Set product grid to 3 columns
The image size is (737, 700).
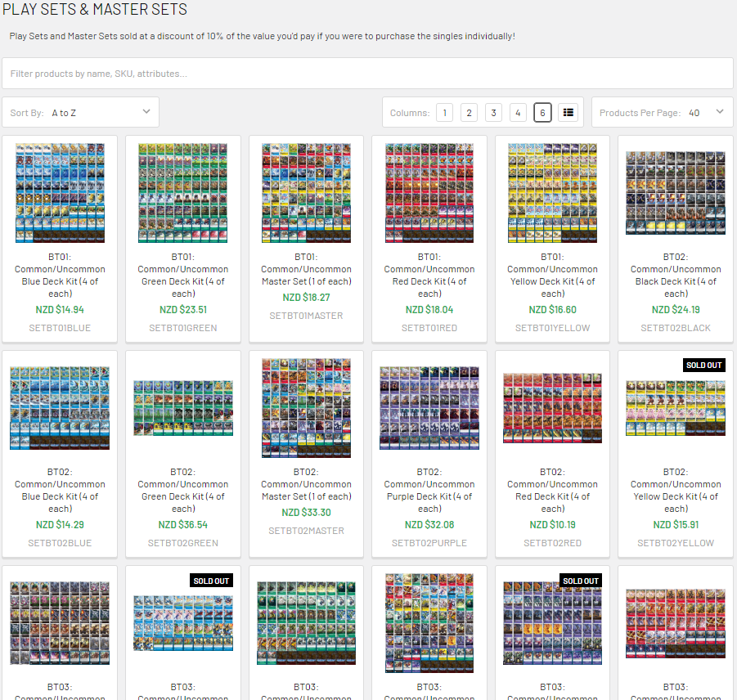coord(493,113)
